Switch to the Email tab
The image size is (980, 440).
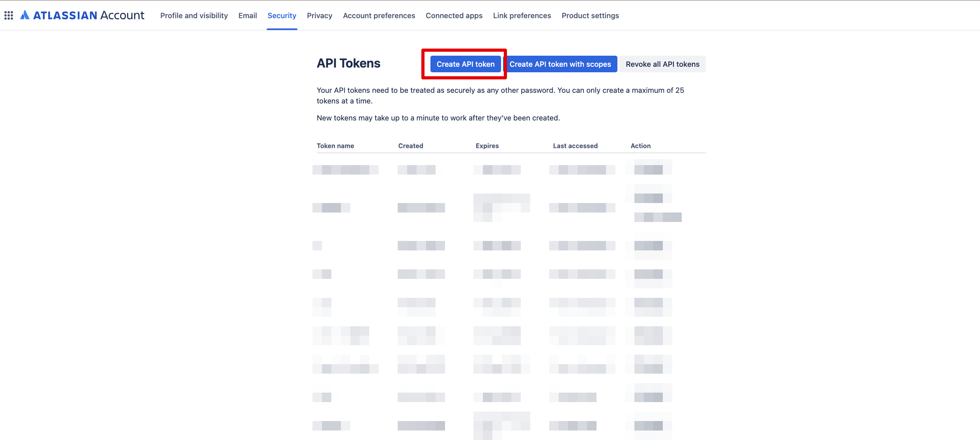[247, 15]
